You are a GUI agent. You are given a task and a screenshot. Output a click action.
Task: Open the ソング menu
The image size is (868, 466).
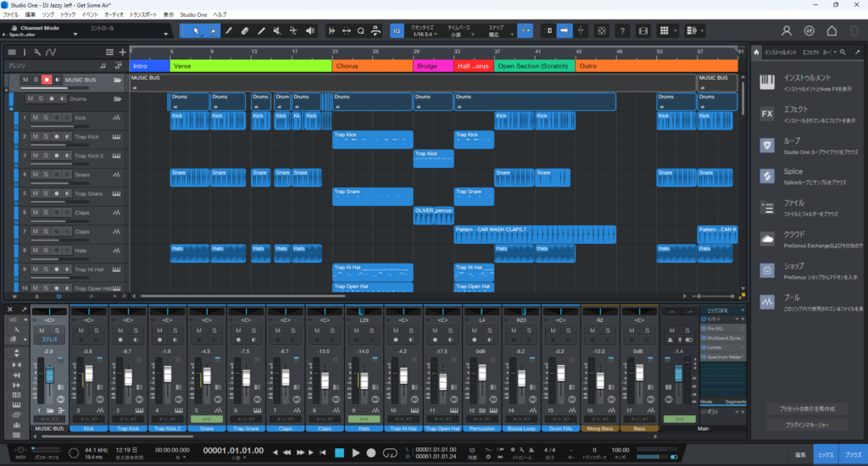47,15
